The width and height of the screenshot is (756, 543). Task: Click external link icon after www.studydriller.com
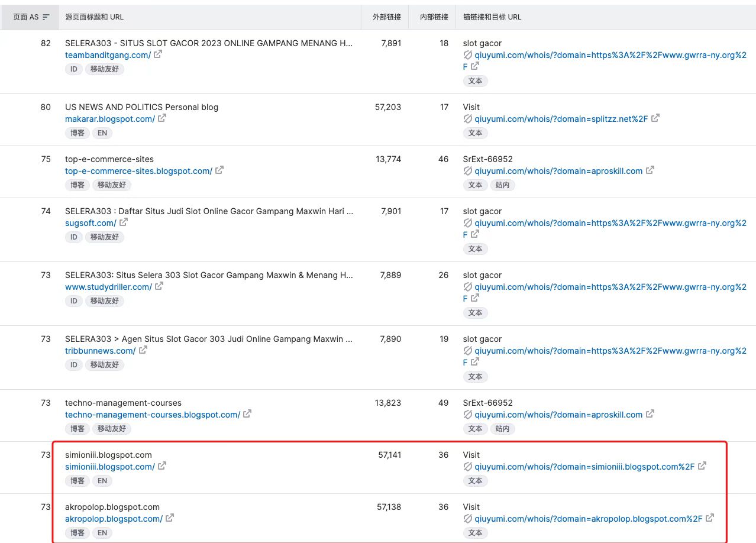click(159, 286)
